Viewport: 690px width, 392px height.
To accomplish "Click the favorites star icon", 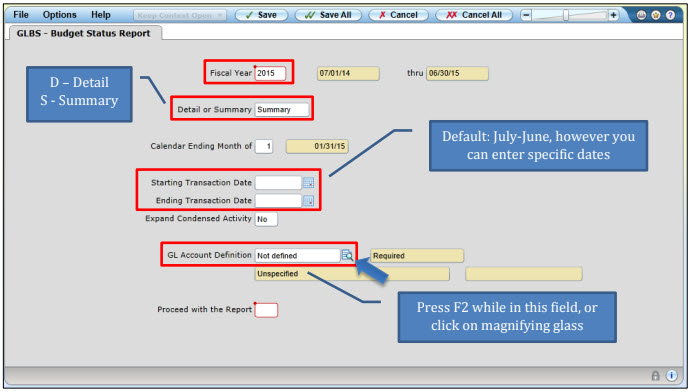I will [x=656, y=15].
